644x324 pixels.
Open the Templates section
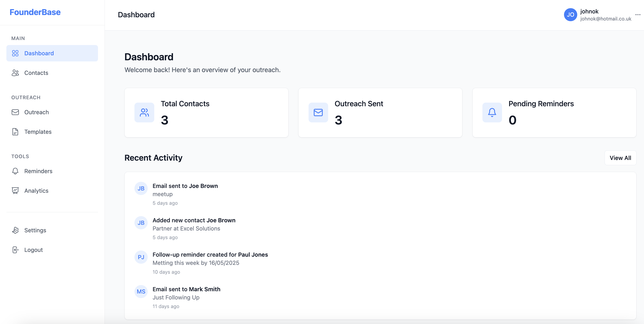[x=52, y=132]
